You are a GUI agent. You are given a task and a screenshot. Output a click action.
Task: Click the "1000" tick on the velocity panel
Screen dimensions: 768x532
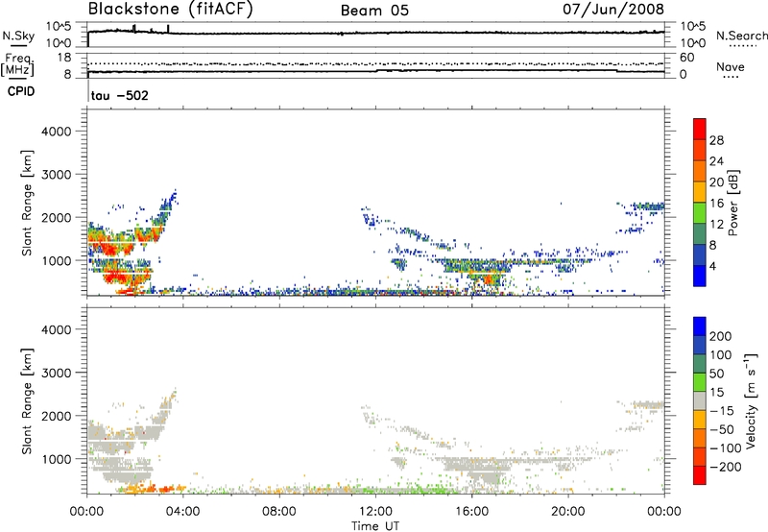[x=56, y=459]
